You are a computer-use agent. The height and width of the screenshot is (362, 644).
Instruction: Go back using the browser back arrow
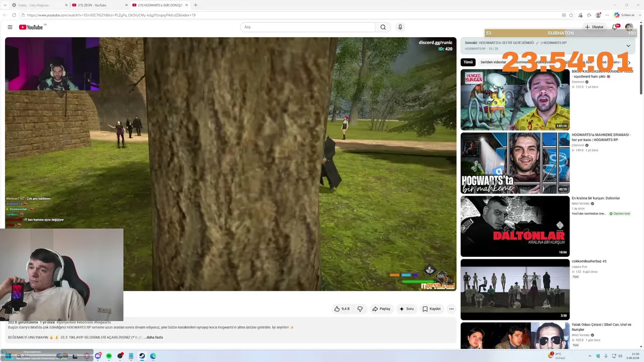point(6,15)
